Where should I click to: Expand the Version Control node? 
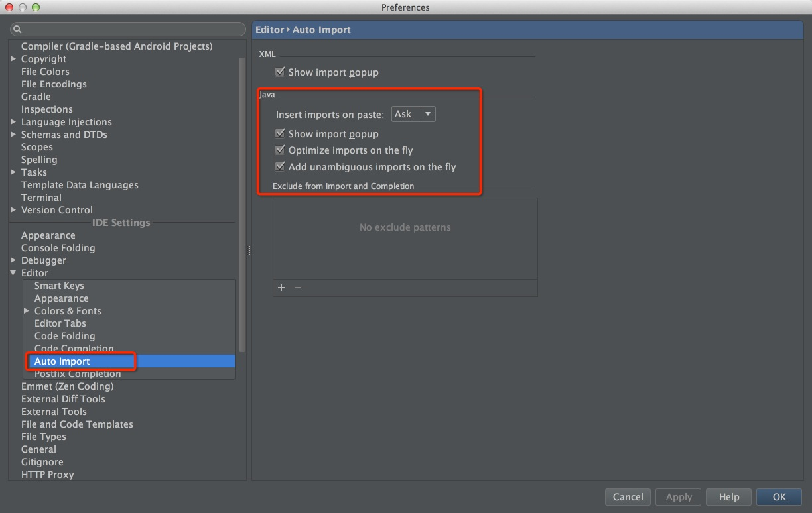[13, 210]
